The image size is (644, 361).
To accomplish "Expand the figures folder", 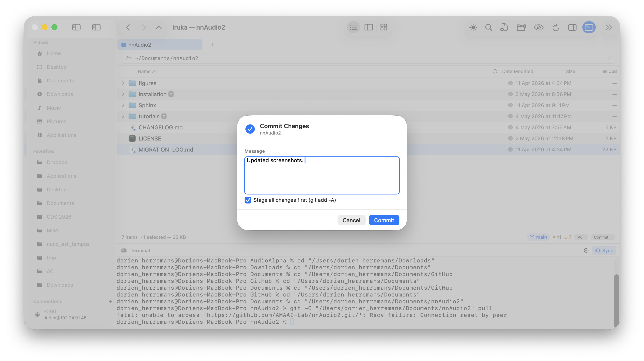I will click(123, 83).
